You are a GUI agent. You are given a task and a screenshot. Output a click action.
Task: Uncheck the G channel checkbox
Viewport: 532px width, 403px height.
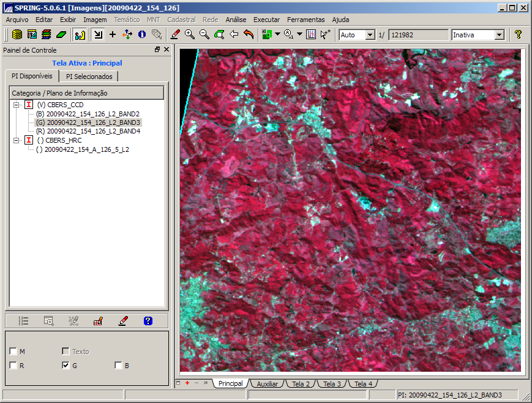(66, 366)
